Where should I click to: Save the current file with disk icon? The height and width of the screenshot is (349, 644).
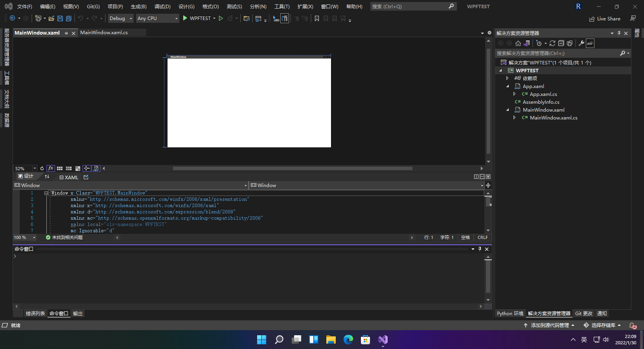coord(60,18)
